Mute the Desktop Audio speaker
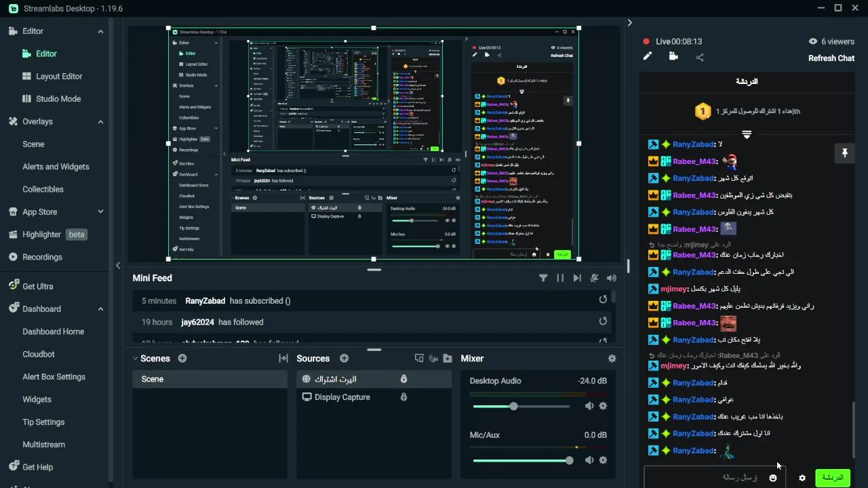This screenshot has height=488, width=868. click(x=589, y=406)
